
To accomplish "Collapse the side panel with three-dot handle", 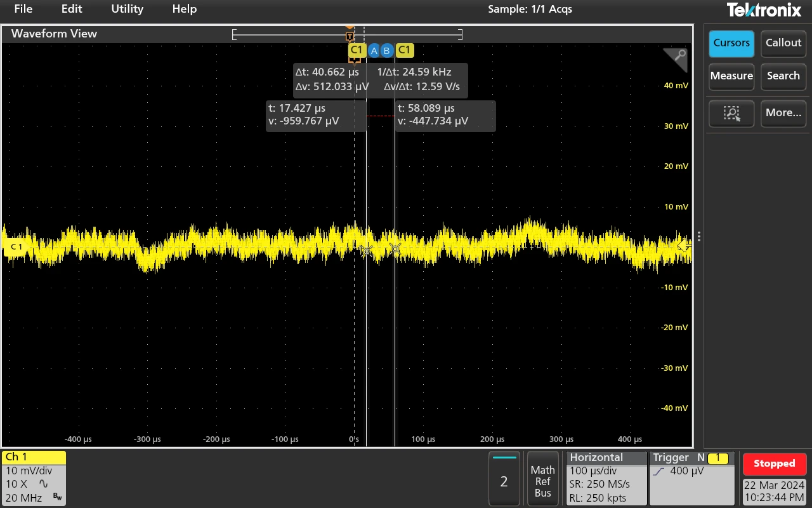I will coord(698,236).
